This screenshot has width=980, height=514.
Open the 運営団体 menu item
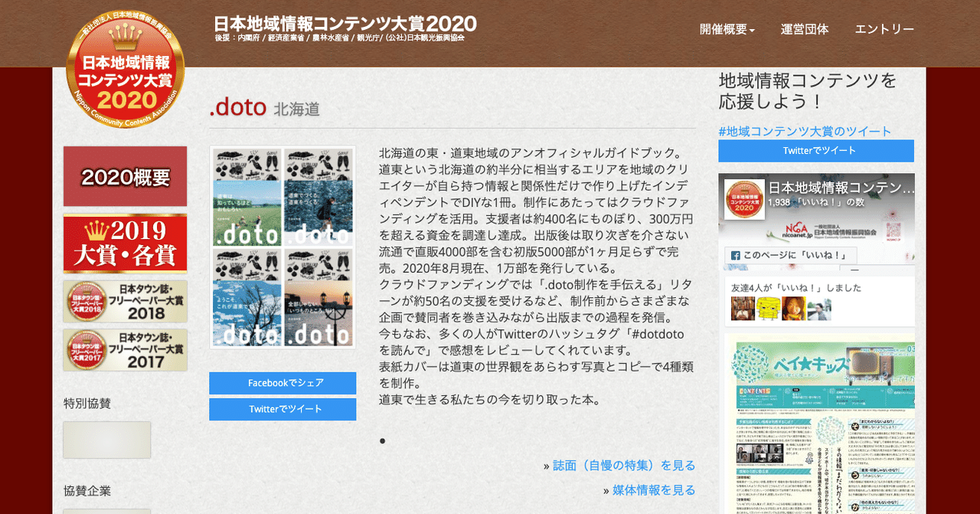(x=804, y=29)
